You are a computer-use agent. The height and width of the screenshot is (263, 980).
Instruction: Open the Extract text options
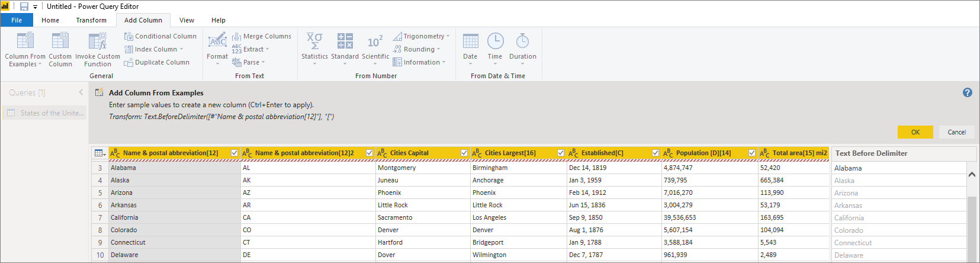point(250,49)
